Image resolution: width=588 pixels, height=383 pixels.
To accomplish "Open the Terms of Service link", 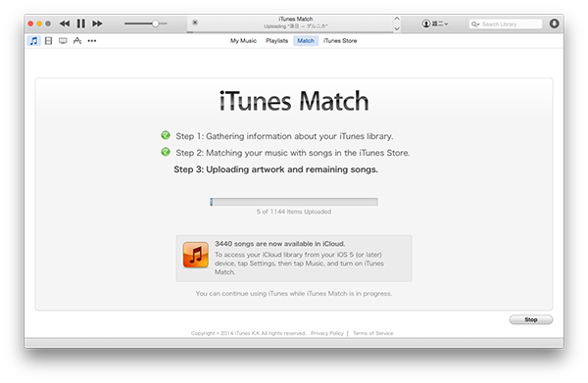I will coord(373,333).
